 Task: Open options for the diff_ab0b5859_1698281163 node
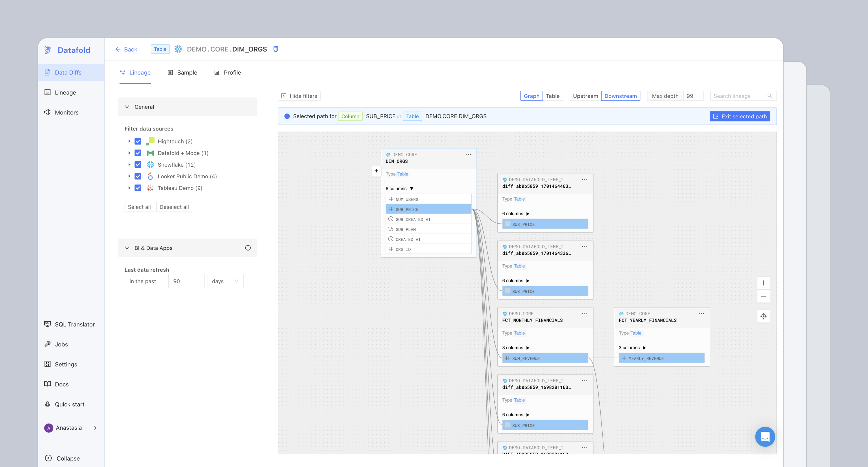point(585,381)
